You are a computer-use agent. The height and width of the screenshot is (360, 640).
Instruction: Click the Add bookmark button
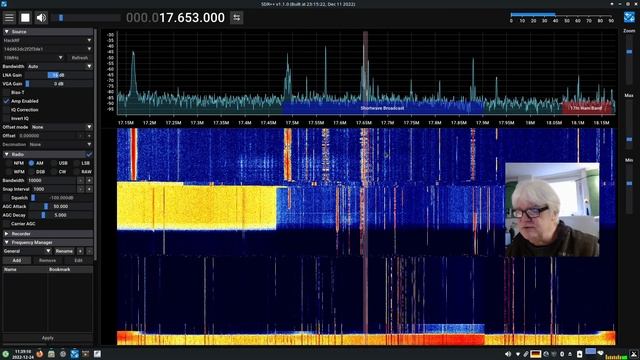pos(17,260)
